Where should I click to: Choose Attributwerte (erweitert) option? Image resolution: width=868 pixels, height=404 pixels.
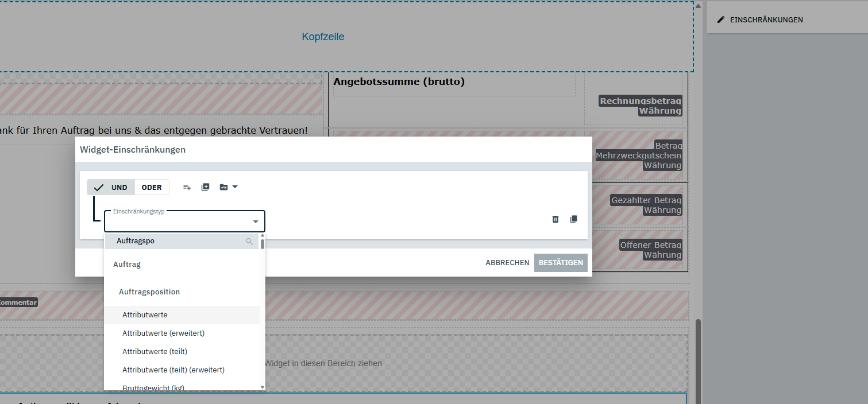[x=163, y=333]
